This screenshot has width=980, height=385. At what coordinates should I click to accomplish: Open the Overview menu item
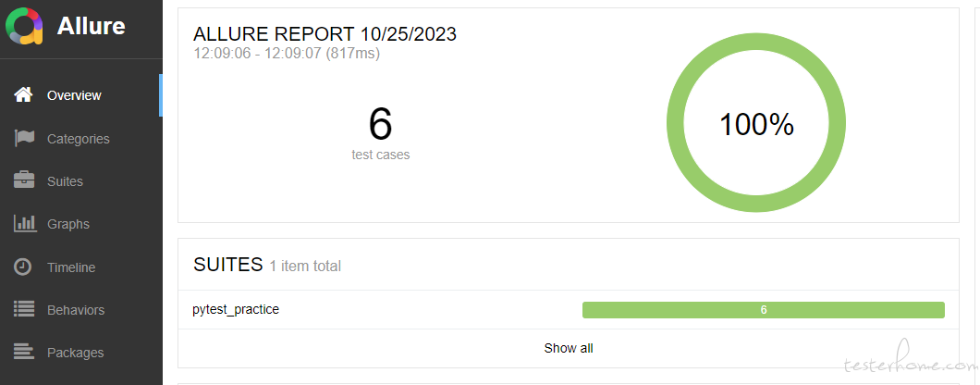pos(74,95)
